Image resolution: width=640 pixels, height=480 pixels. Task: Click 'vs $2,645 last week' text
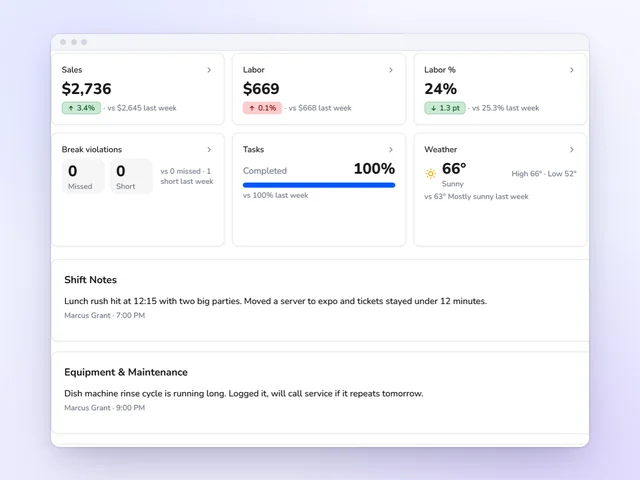[142, 108]
